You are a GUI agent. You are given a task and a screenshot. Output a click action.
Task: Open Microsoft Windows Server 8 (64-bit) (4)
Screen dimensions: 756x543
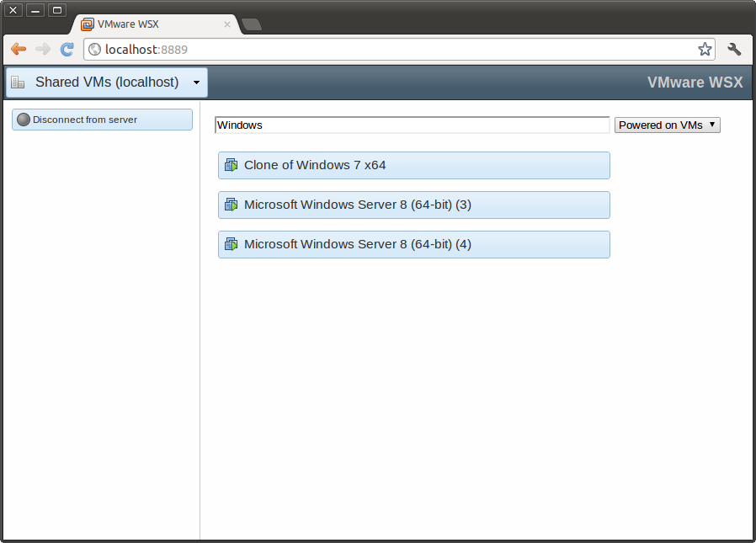(413, 244)
